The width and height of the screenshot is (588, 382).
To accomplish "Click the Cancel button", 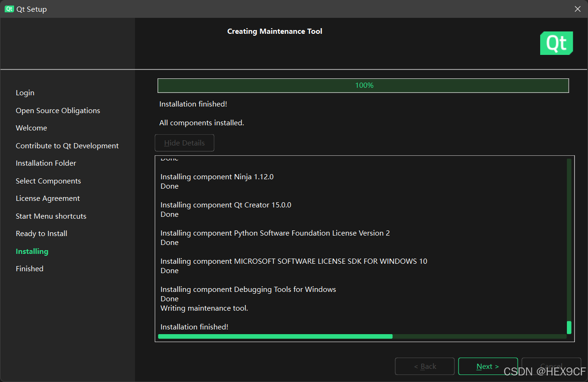I will point(551,367).
